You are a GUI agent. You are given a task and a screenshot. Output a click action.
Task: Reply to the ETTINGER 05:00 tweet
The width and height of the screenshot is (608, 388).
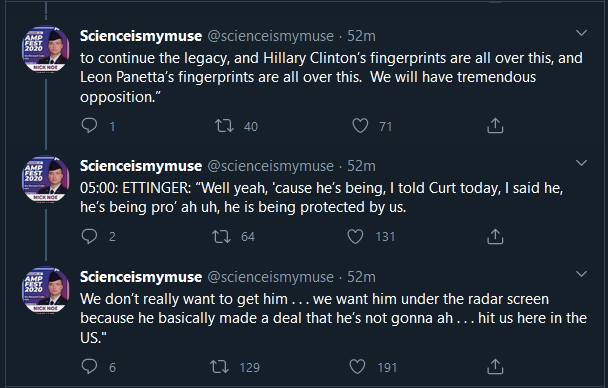pyautogui.click(x=90, y=236)
